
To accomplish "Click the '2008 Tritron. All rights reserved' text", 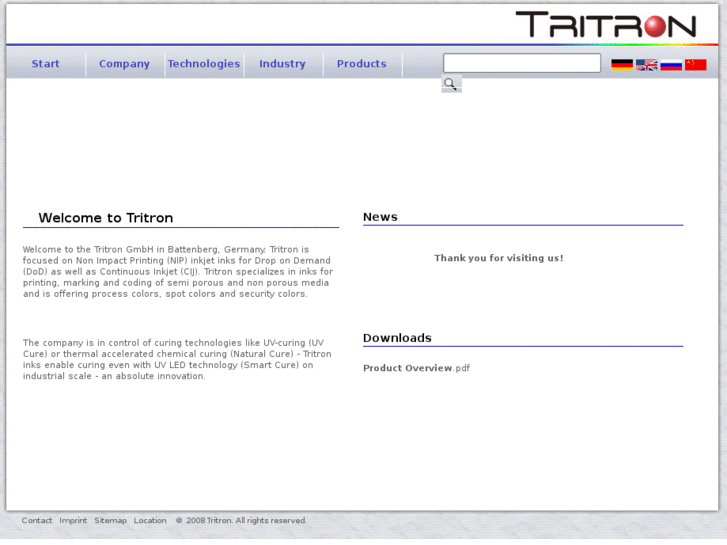I will 246,520.
